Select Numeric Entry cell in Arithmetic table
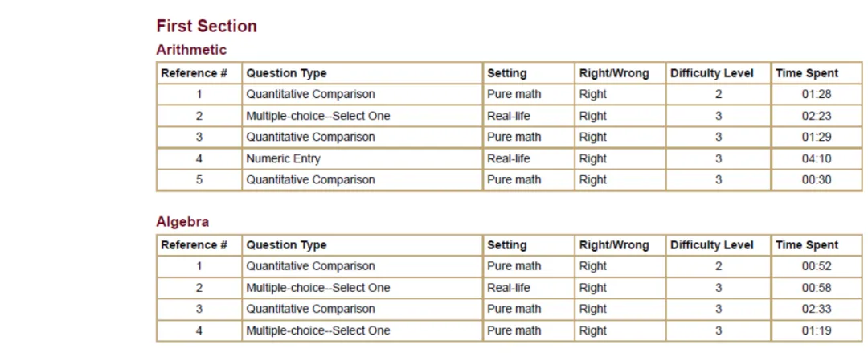Image resolution: width=868 pixels, height=353 pixels. click(x=283, y=158)
